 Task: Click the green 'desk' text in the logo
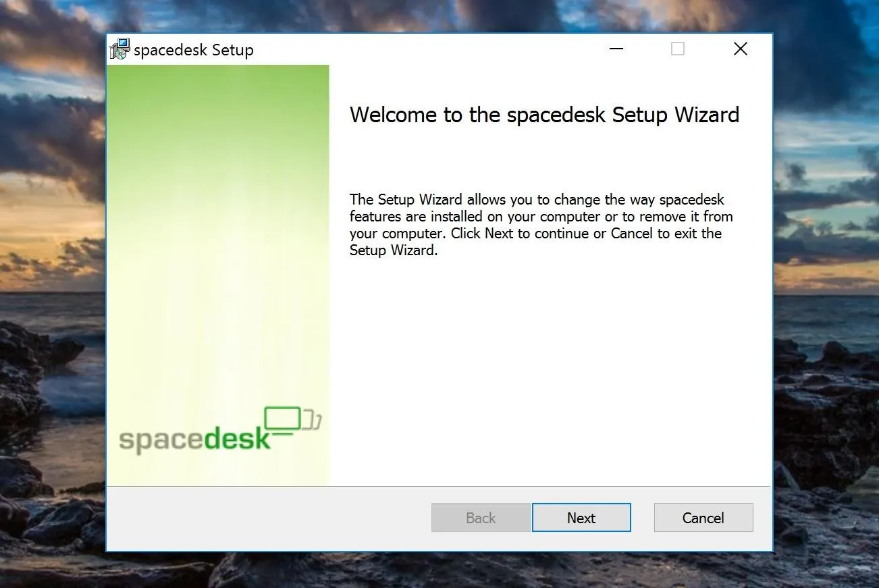[236, 437]
